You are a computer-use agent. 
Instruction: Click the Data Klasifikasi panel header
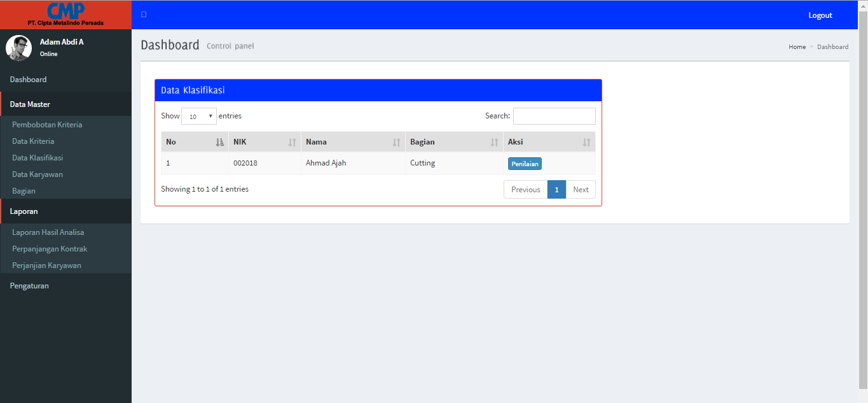click(x=378, y=90)
